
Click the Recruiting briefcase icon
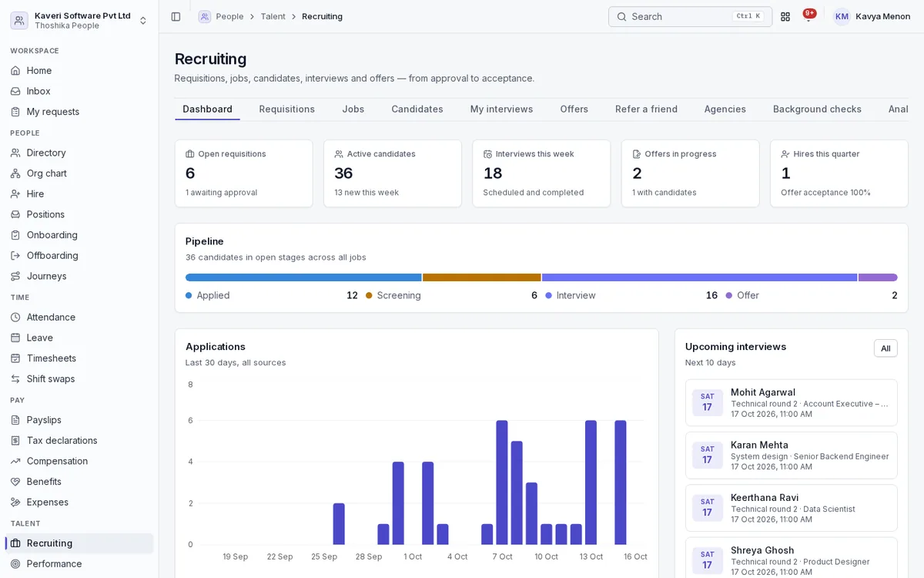(x=15, y=543)
